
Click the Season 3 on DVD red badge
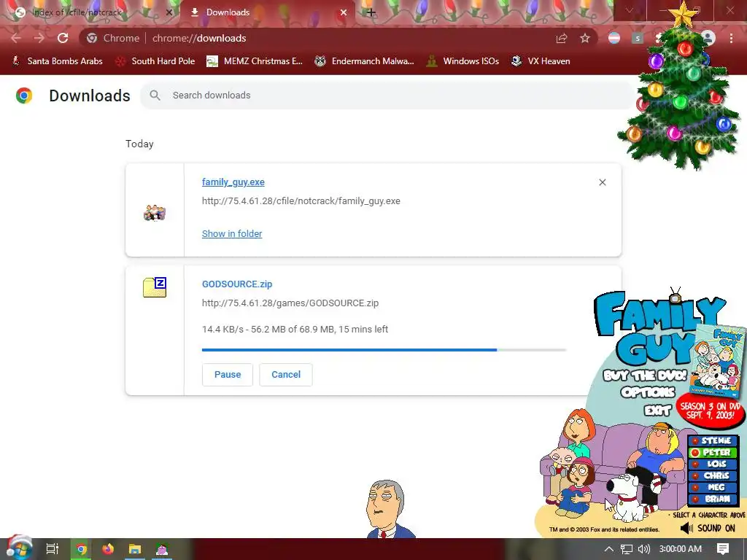point(711,411)
